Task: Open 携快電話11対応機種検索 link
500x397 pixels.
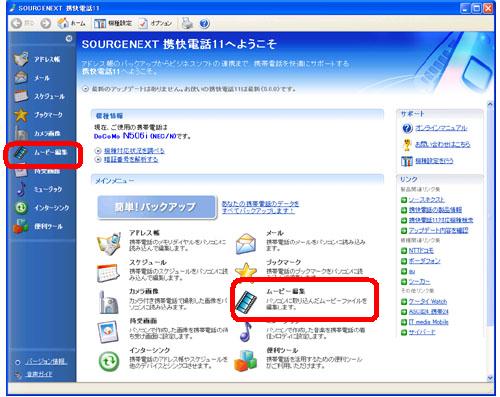Action: click(x=441, y=220)
